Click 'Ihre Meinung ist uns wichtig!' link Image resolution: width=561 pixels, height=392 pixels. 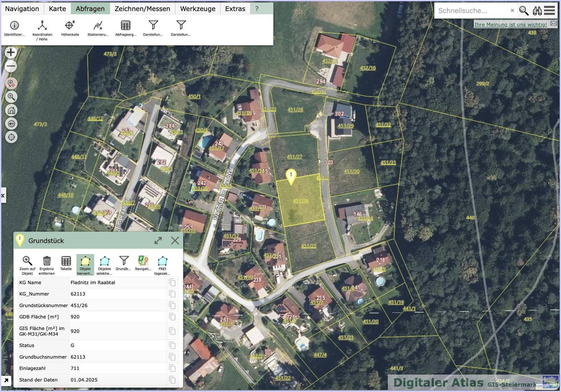pos(510,25)
